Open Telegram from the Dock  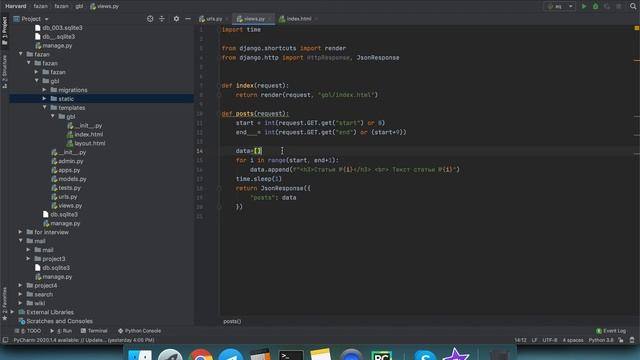pos(231,354)
